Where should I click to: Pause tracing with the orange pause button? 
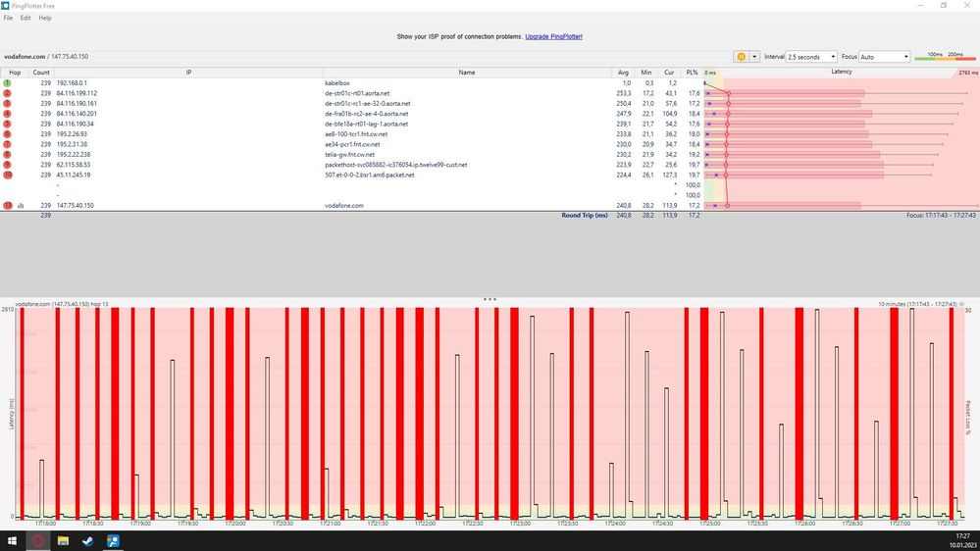[x=741, y=56]
